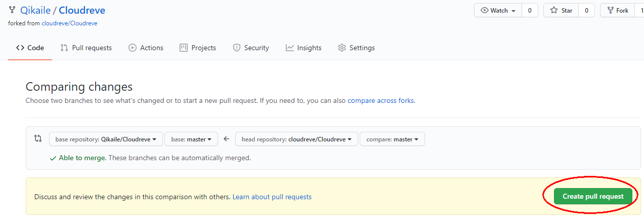Go to the Security tab

coord(251,48)
